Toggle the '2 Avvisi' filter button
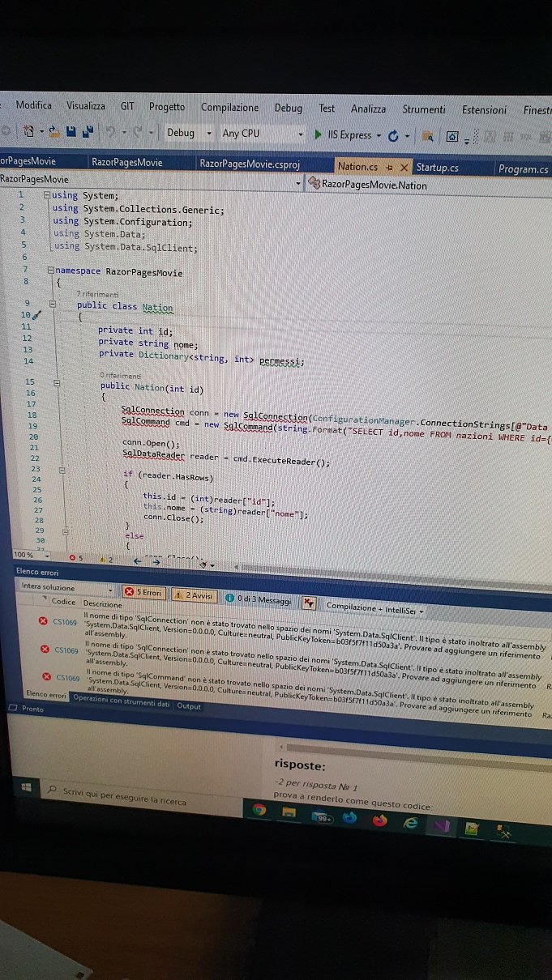Viewport: 552px width, 980px height. tap(193, 595)
